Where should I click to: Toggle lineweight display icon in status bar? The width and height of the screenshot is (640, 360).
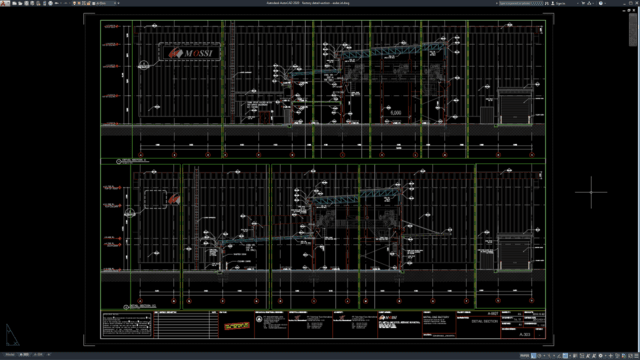pyautogui.click(x=575, y=356)
